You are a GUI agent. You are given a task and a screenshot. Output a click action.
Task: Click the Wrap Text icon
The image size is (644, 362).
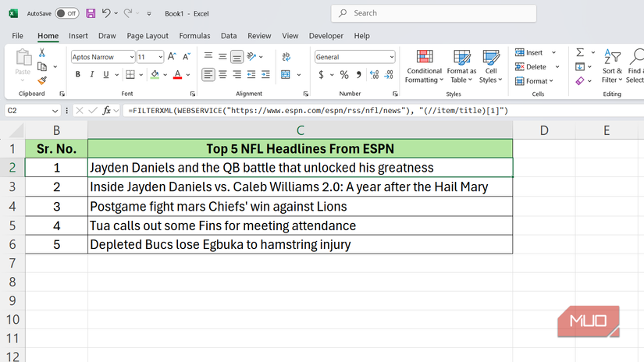286,57
